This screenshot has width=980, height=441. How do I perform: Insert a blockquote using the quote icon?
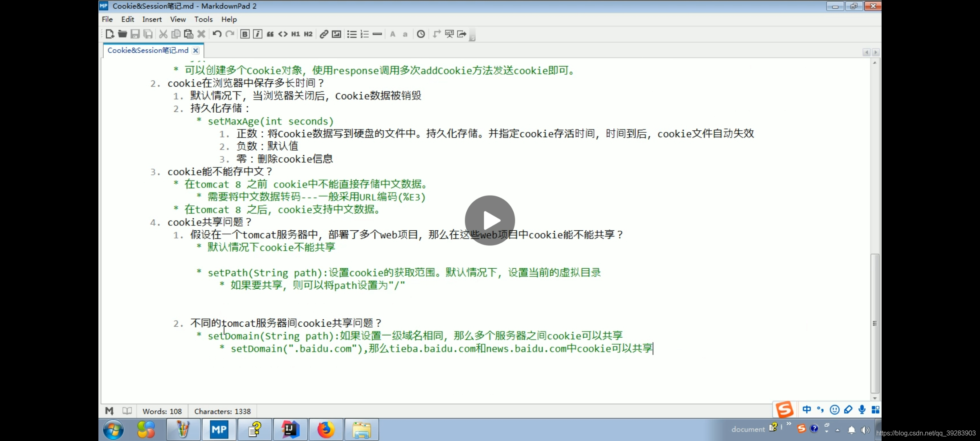270,34
